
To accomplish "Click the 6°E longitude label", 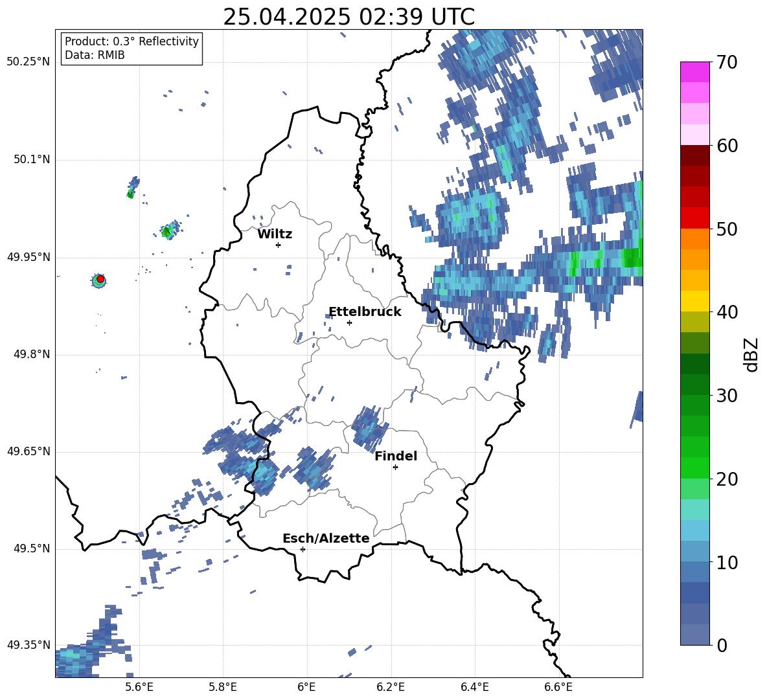I will tap(306, 687).
